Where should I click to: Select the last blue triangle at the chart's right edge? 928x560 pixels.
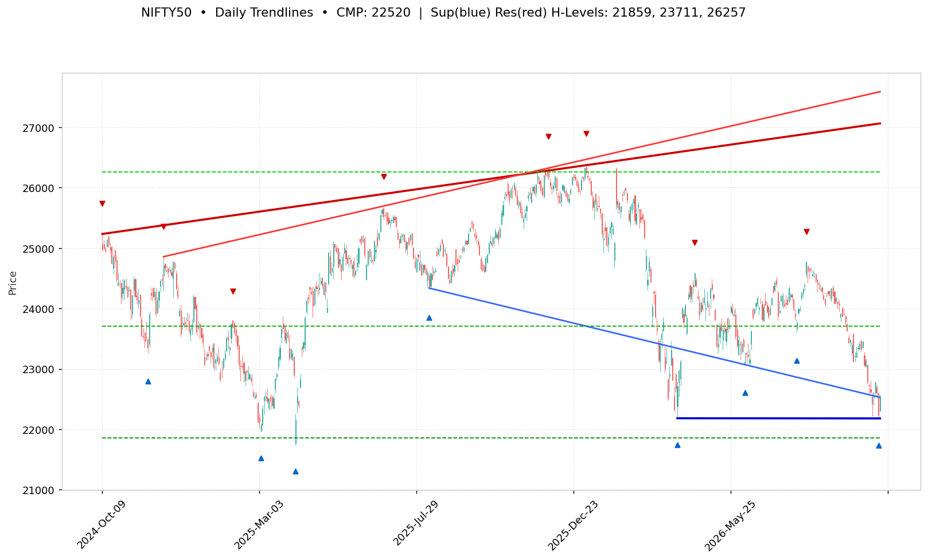[879, 445]
